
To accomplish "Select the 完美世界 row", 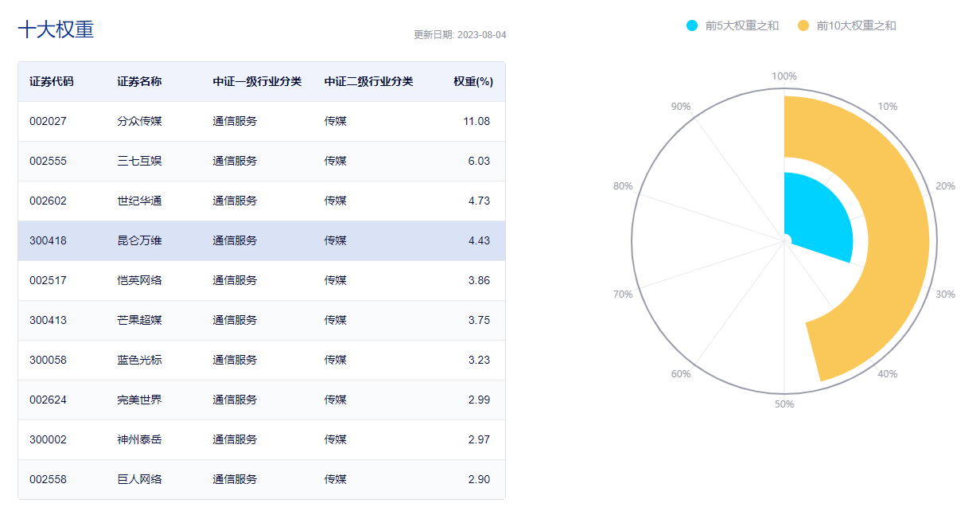I will click(261, 400).
